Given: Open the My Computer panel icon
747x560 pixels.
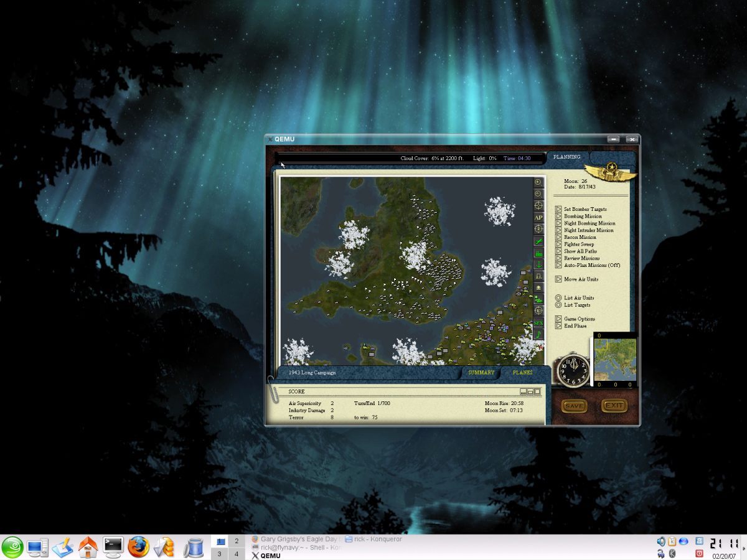Looking at the screenshot, I should 37,548.
